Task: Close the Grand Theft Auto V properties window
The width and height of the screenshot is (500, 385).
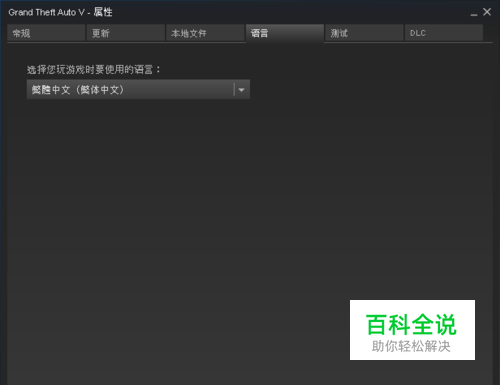Action: pyautogui.click(x=487, y=12)
